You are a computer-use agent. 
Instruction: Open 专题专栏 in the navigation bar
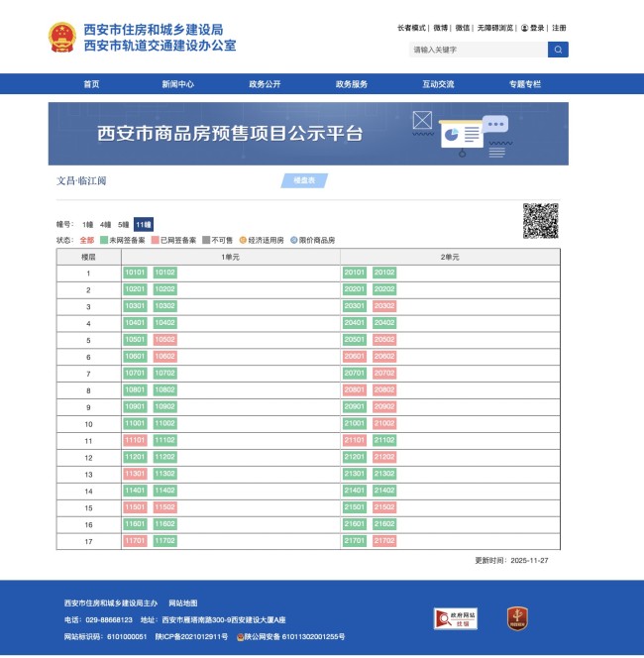click(525, 84)
